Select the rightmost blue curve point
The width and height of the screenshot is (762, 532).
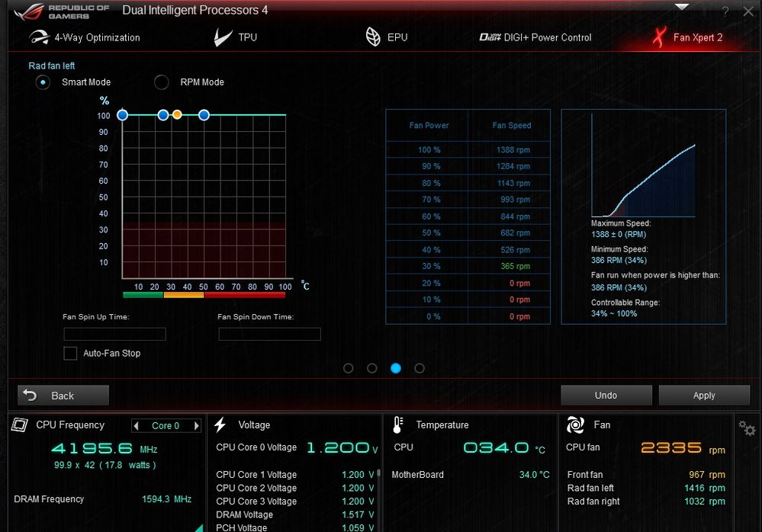[x=204, y=115]
